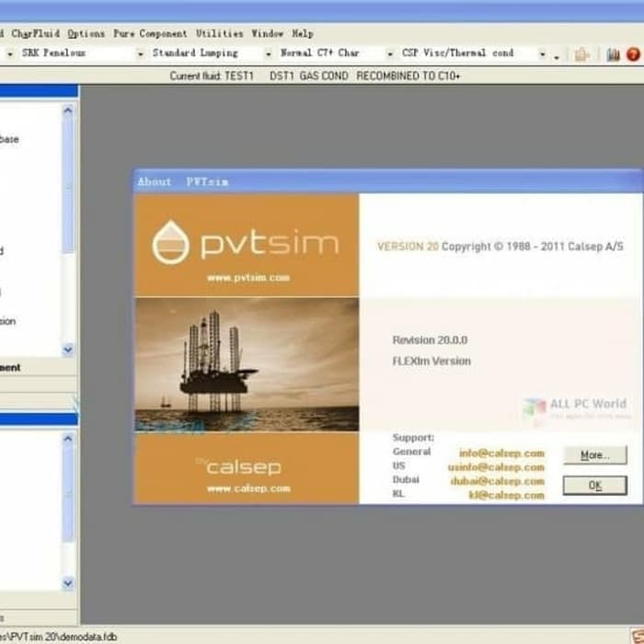Click the lower left panel scrollbar thumb
This screenshot has height=644, width=644.
point(68,494)
